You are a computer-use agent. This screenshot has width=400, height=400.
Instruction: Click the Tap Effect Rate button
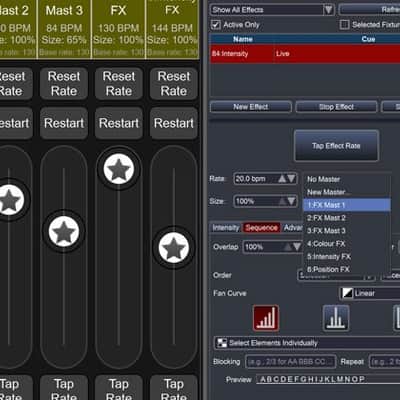click(336, 146)
